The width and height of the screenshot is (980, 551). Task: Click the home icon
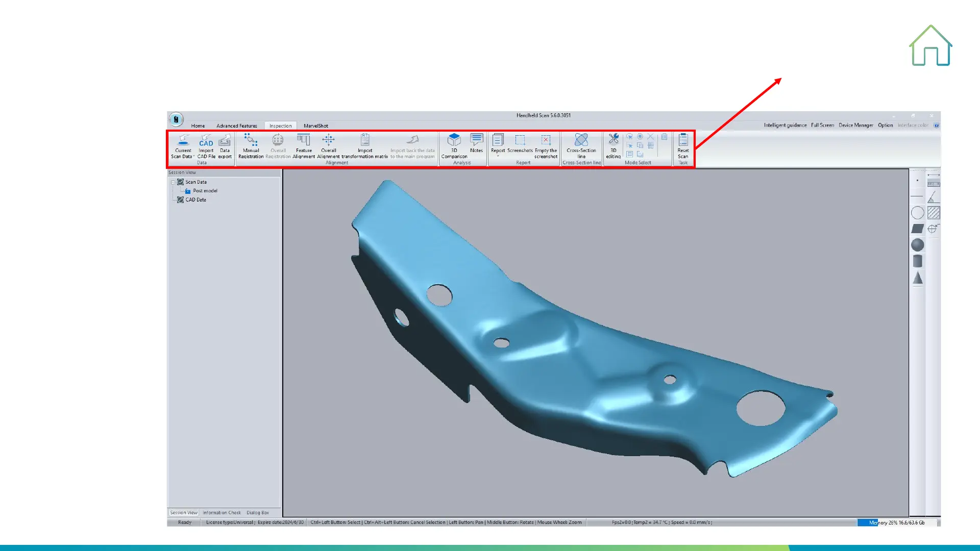pos(930,46)
